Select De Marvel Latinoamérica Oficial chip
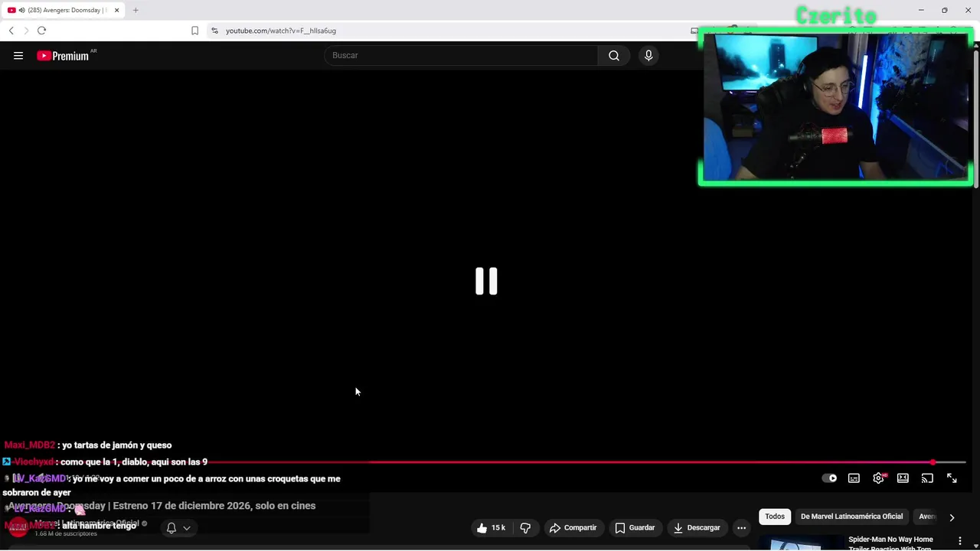This screenshot has width=980, height=551. coord(851,517)
